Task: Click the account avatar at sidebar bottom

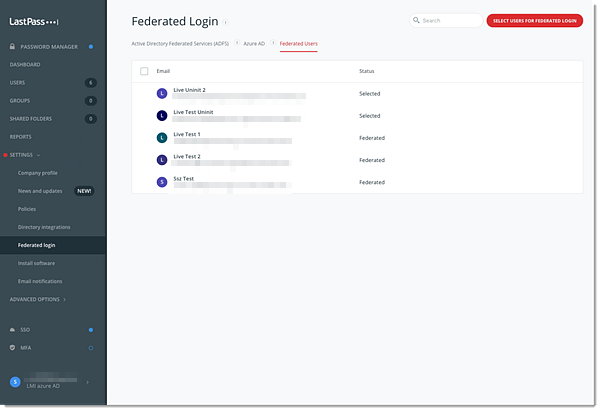Action: (x=15, y=382)
